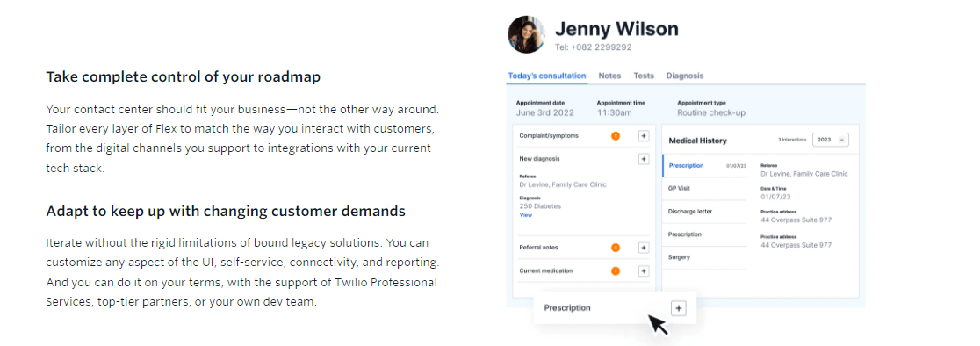Add a New diagnosis with the plus icon
980x346 pixels.
click(643, 159)
